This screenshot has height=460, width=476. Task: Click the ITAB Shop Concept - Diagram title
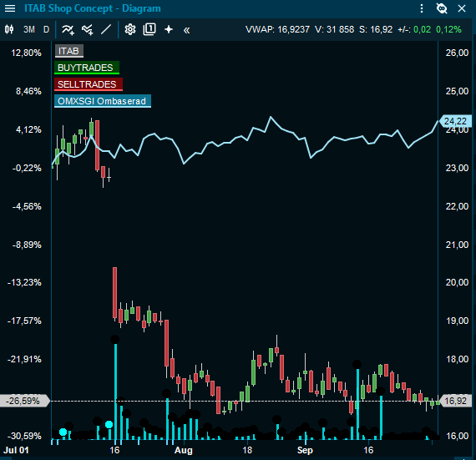click(93, 8)
